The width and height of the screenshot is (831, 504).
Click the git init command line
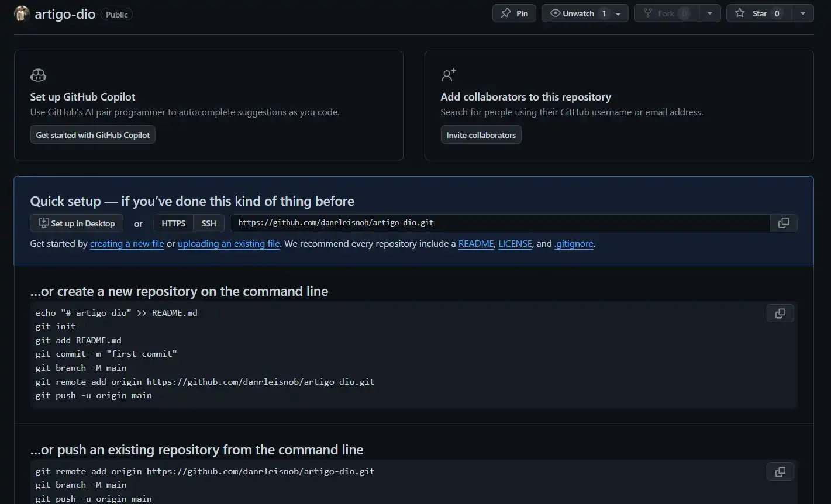point(56,326)
